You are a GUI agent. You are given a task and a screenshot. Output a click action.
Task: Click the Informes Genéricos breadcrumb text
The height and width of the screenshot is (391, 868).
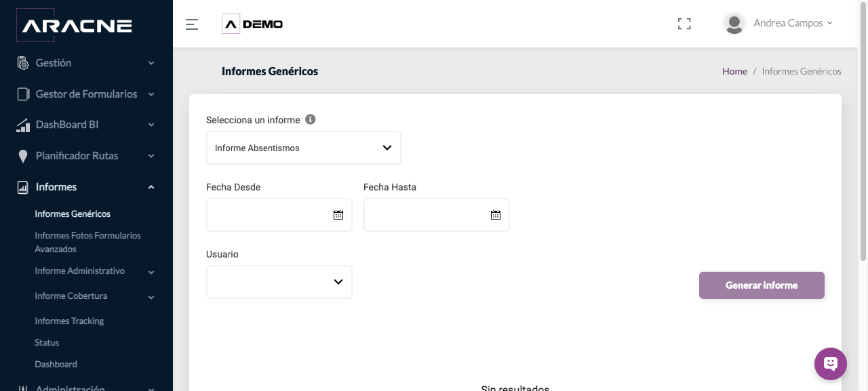click(802, 71)
